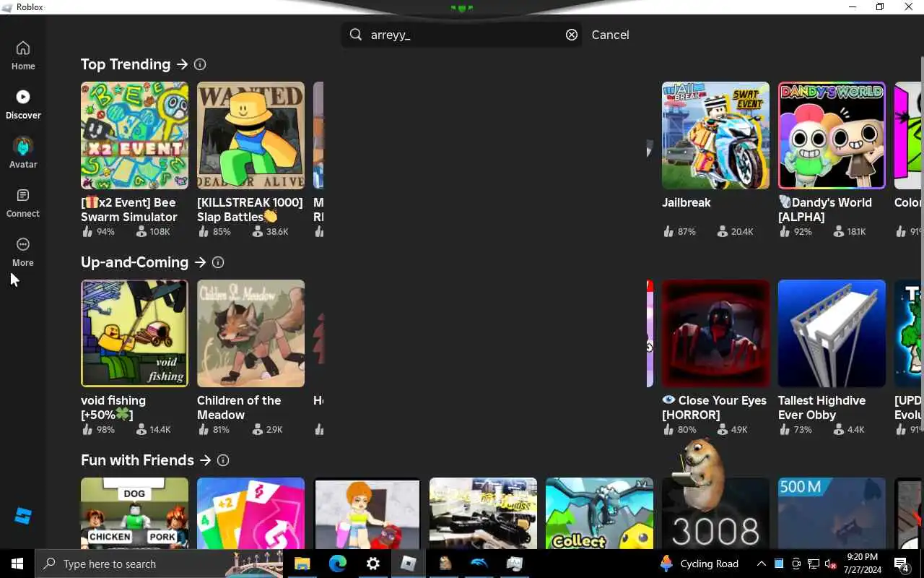The image size is (924, 578).
Task: Open the More menu in sidebar
Action: point(23,252)
